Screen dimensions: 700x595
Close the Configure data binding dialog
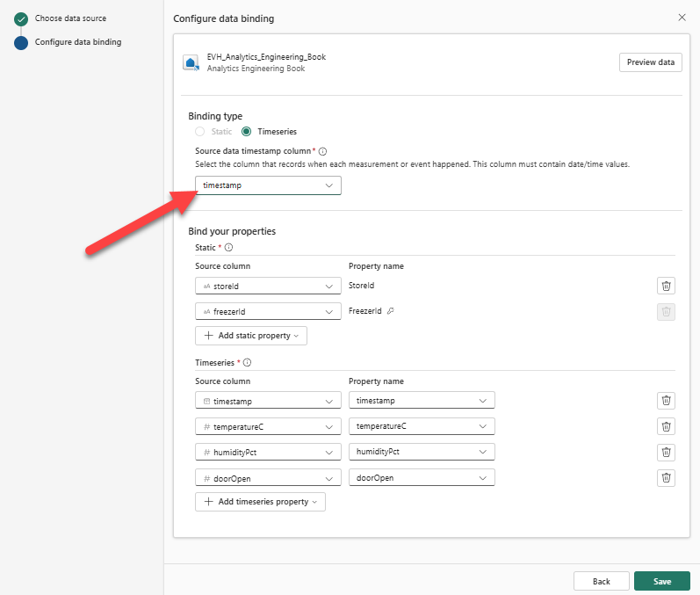pos(682,18)
